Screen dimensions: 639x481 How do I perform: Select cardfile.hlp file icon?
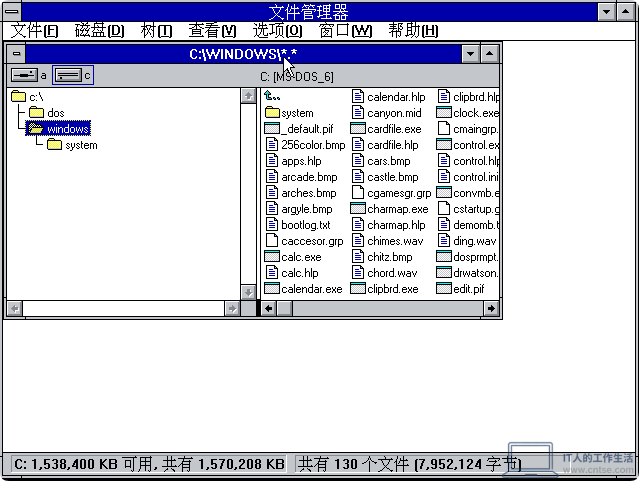click(x=358, y=145)
